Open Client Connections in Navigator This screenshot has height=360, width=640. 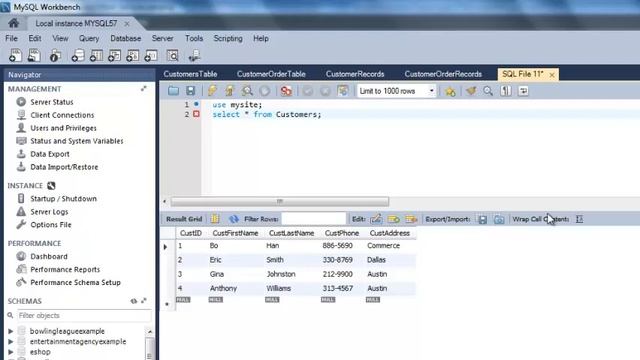(62, 115)
